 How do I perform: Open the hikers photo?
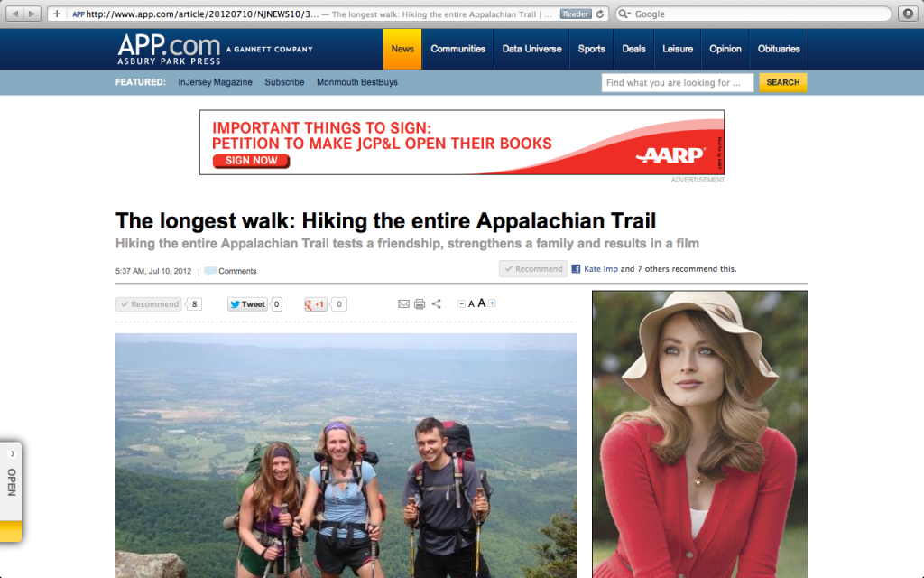click(346, 455)
